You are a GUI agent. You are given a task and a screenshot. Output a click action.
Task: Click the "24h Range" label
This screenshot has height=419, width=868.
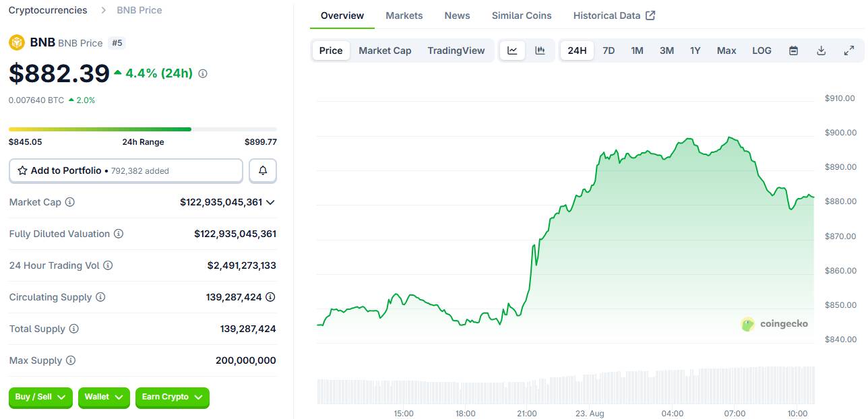(x=143, y=142)
